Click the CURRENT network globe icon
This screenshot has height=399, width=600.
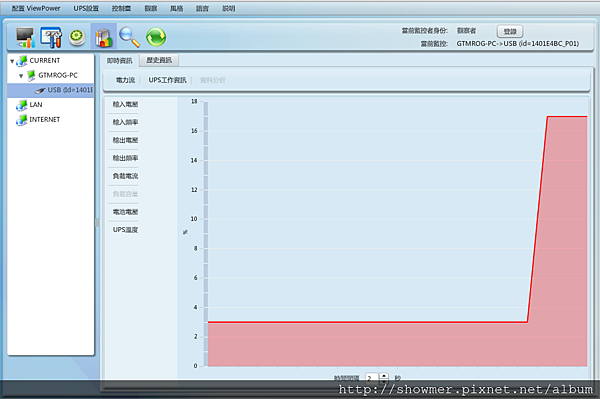tap(22, 61)
